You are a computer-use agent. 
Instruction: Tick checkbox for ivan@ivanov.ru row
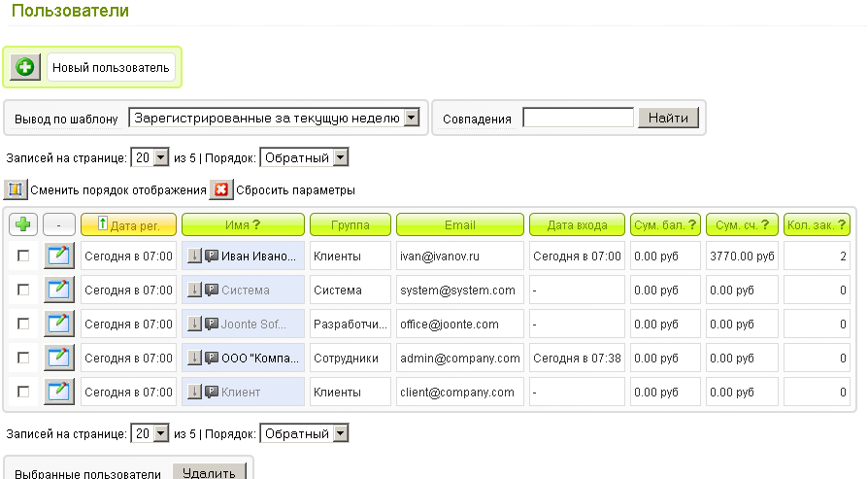[23, 256]
